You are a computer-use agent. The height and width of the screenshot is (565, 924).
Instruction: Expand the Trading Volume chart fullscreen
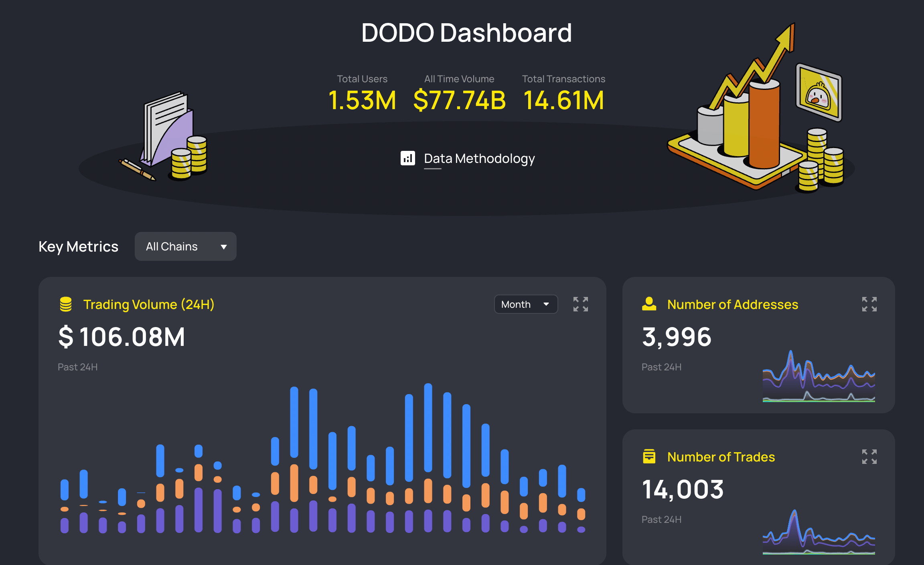click(580, 304)
